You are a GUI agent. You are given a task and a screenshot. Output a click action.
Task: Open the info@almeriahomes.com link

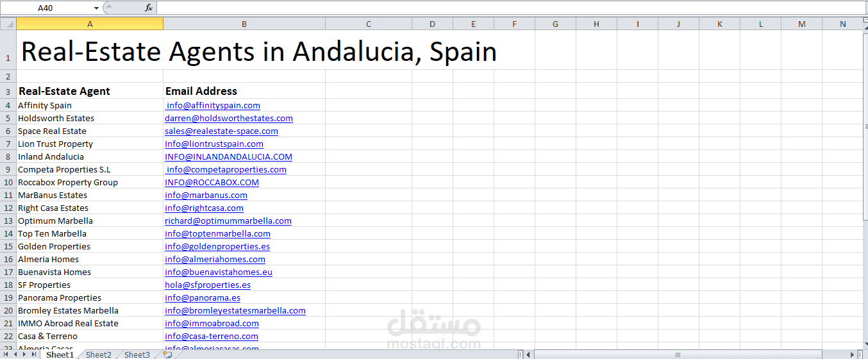tap(215, 259)
